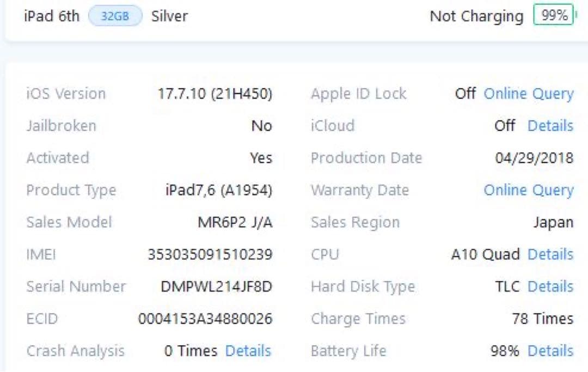View CPU Details for A10 Quad
Viewport: 588px width, 372px height.
[550, 254]
